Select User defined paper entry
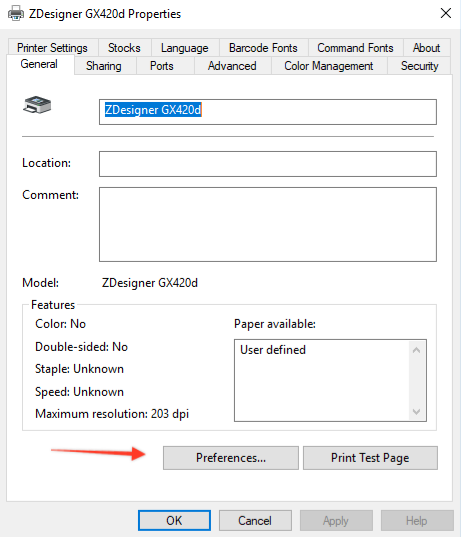Viewport: 461px width, 537px height. [273, 350]
